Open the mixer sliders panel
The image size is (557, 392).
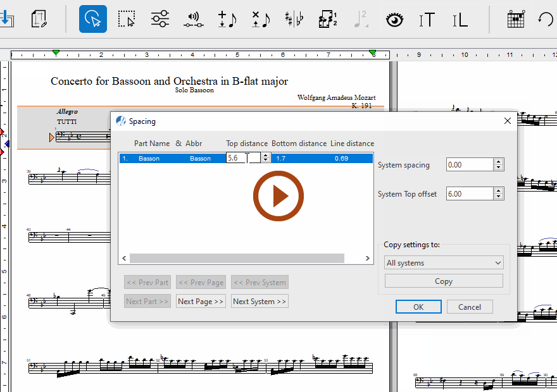coord(160,19)
